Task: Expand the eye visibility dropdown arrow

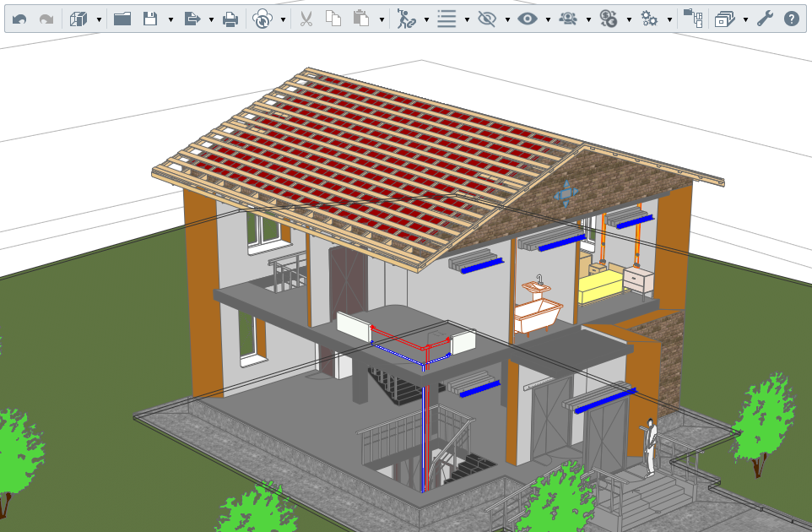Action: point(548,20)
